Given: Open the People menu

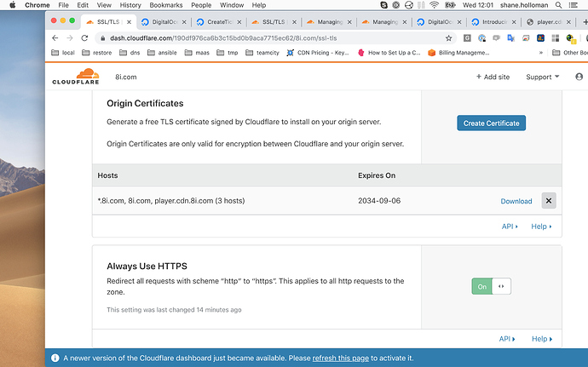Looking at the screenshot, I should [x=201, y=5].
